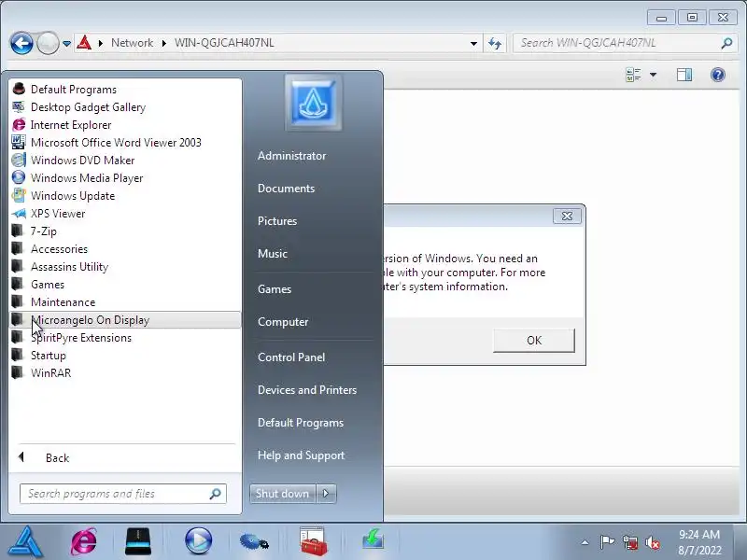Click the muted volume tray icon
Viewport: 747px width, 560px height.
652,542
